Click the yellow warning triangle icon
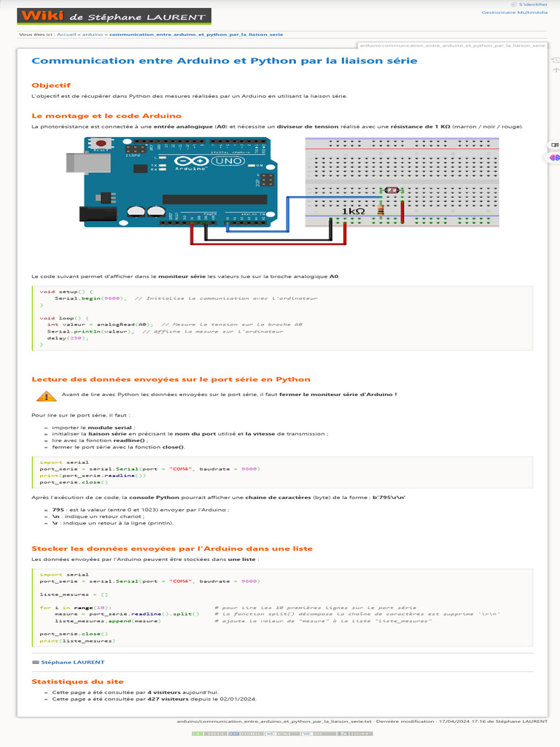Screen dimensions: 560x747 click(x=46, y=396)
